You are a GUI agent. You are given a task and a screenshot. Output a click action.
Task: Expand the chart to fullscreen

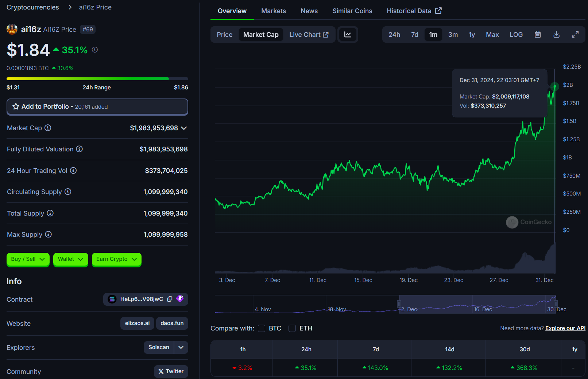coord(575,35)
